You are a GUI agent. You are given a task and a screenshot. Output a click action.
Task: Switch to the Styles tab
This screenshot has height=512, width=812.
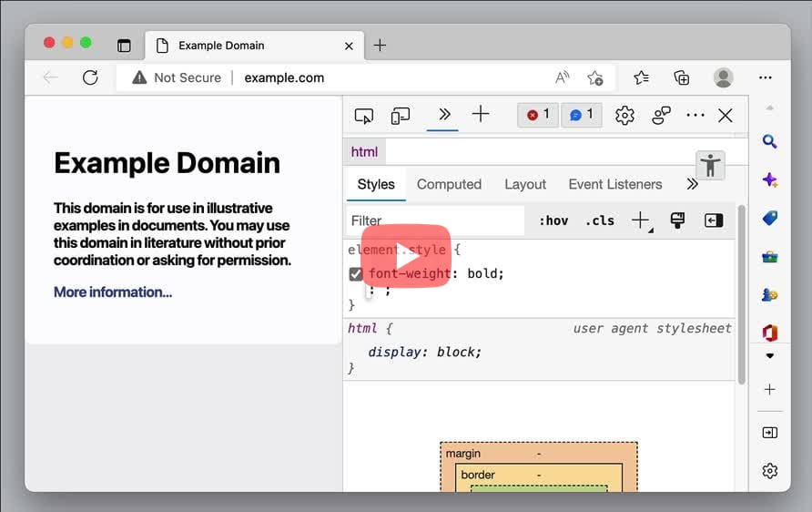click(376, 185)
